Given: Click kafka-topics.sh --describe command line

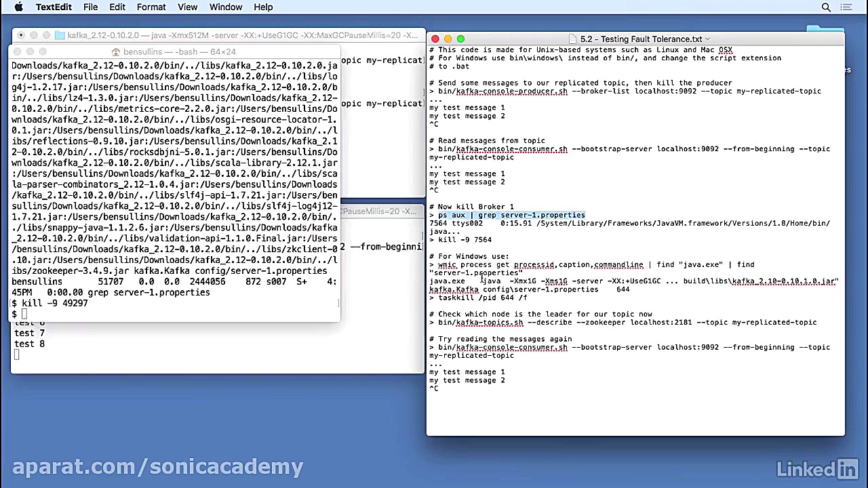Looking at the screenshot, I should pos(623,323).
